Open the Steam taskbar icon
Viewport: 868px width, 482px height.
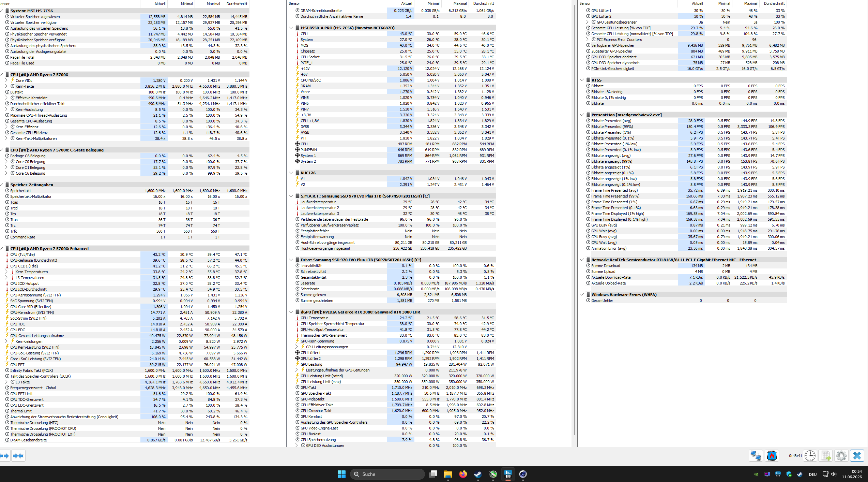pyautogui.click(x=478, y=474)
